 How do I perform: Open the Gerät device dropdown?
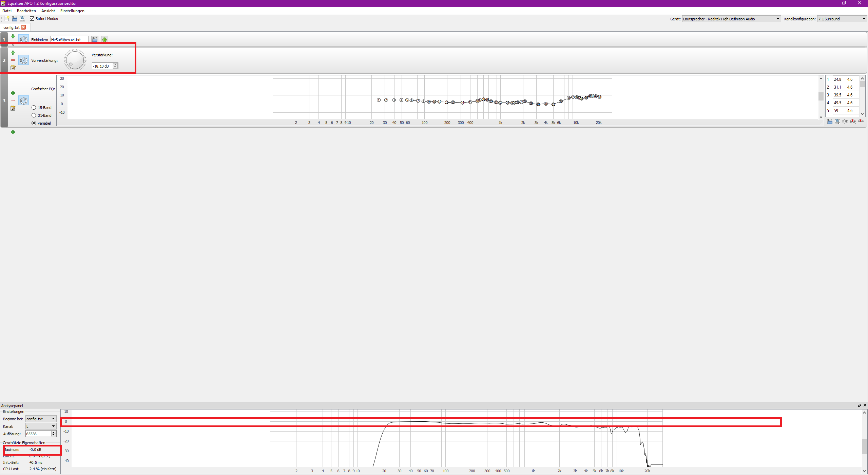(x=731, y=19)
